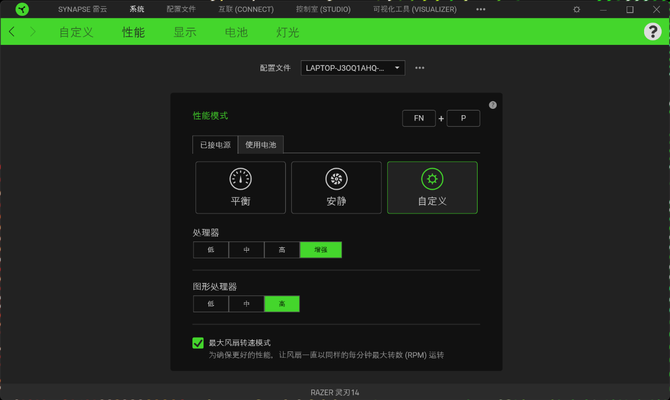Screen dimensions: 670x400
Task: Set 处理器 to 低
Action: click(x=211, y=250)
